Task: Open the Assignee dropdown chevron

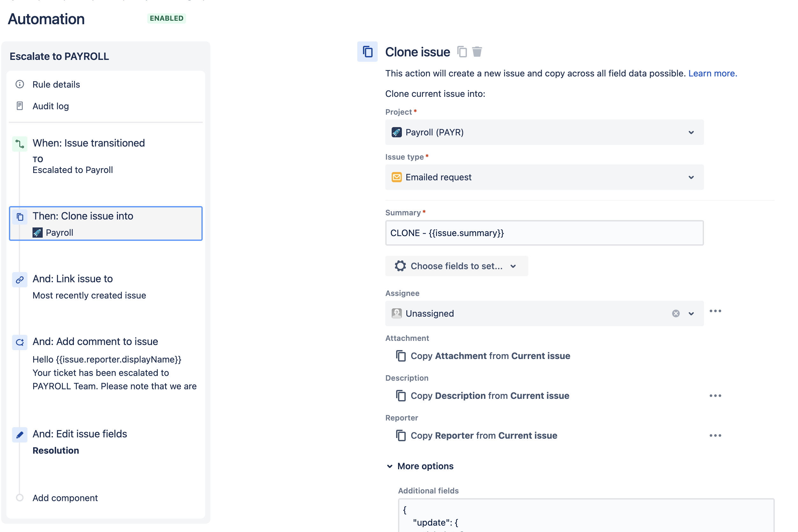Action: pyautogui.click(x=691, y=313)
